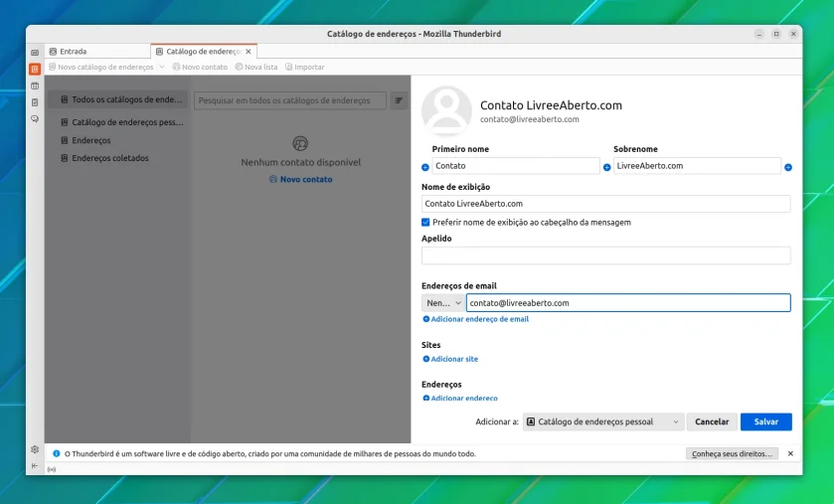Open the Tasks space icon
Screen dimensions: 835x504
35,102
